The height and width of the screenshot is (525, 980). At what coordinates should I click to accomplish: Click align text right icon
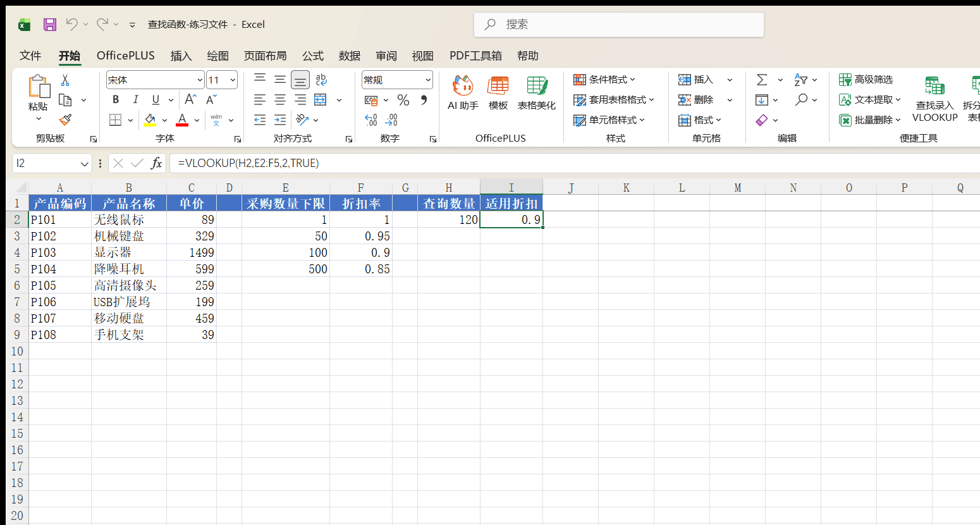300,100
